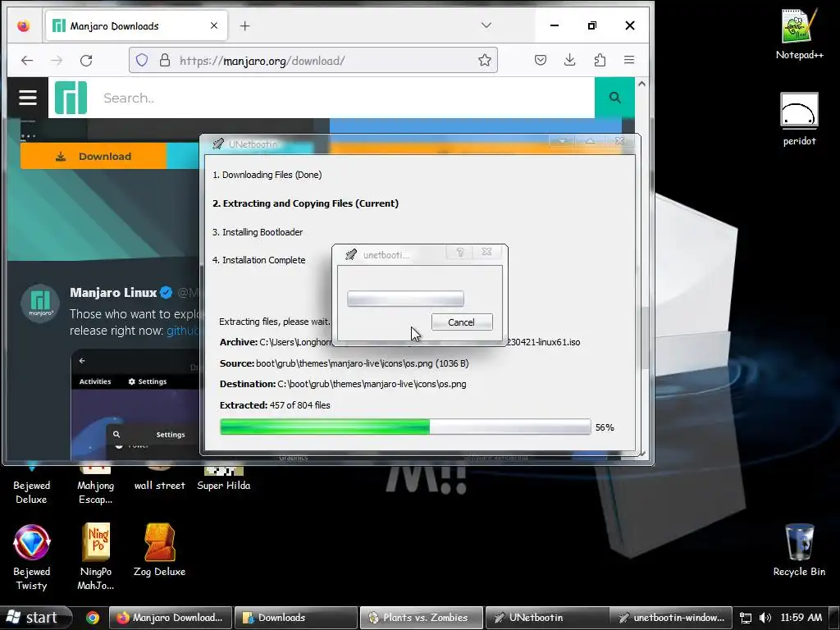
Task: Click the teal search magnifier button
Action: point(614,98)
